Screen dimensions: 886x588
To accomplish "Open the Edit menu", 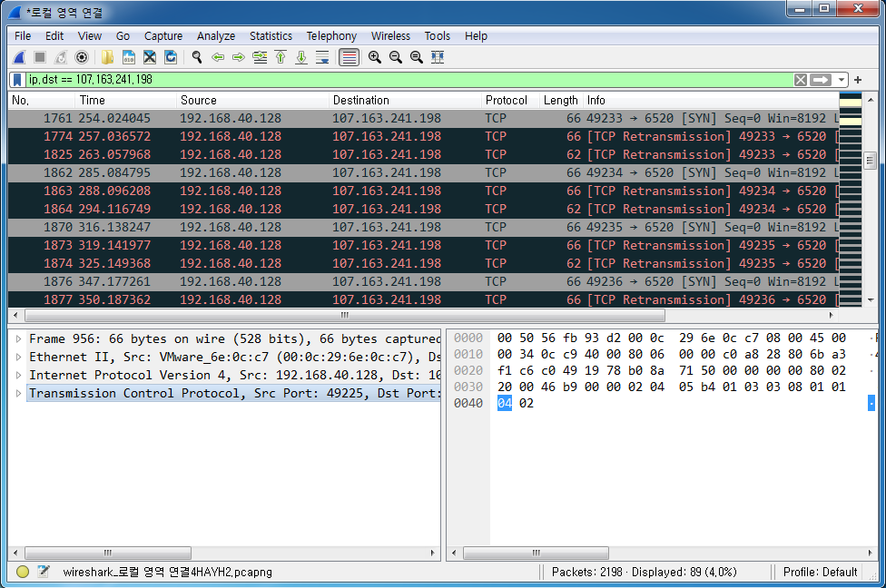I will point(54,35).
